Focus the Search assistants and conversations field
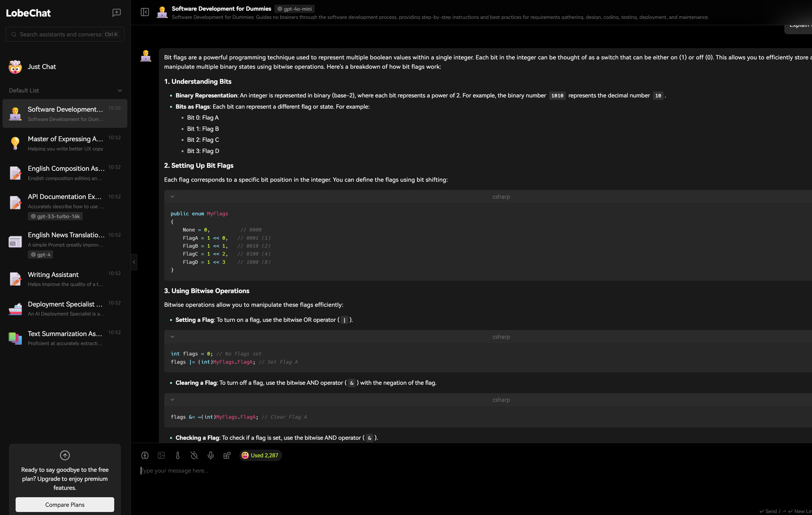This screenshot has width=812, height=515. [x=60, y=34]
